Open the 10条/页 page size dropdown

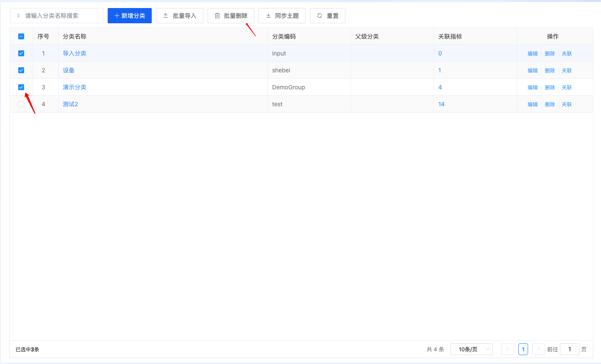tap(471, 349)
